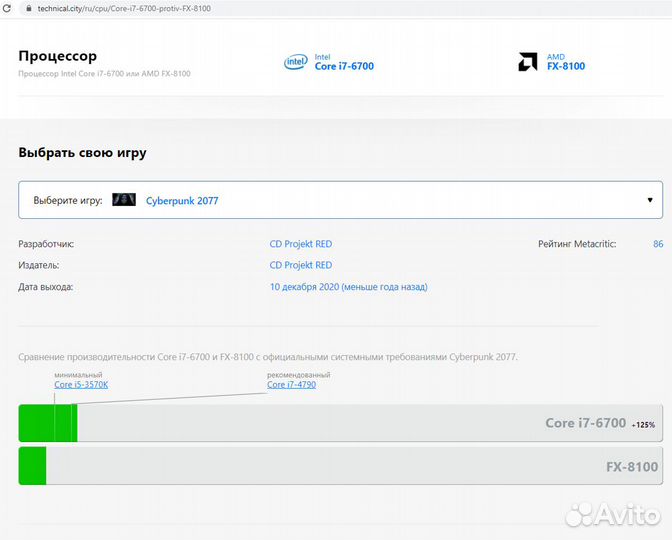Click the Процессор heading

[57, 56]
